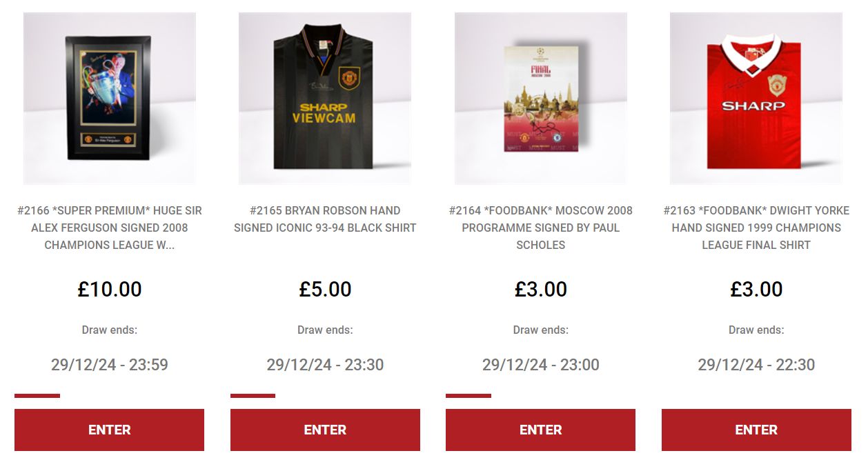The height and width of the screenshot is (471, 868).
Task: Select the £5.00 price on the Robson shirt
Action: tap(325, 289)
